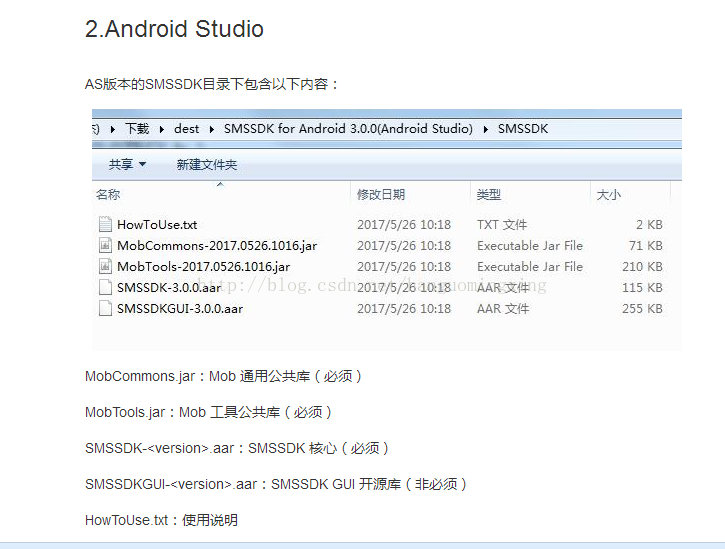
Task: Click the MobCommons jar file icon
Action: coord(105,245)
